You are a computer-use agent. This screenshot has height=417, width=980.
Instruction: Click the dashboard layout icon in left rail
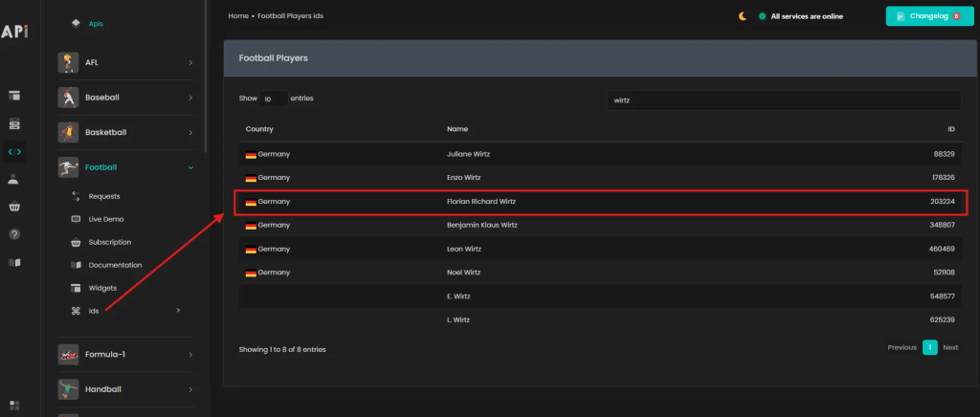(14, 96)
